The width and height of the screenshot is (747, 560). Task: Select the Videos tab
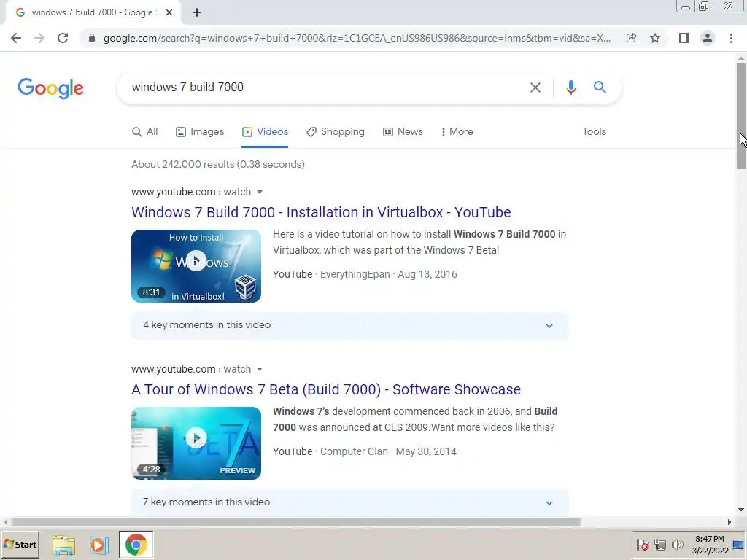(x=265, y=132)
